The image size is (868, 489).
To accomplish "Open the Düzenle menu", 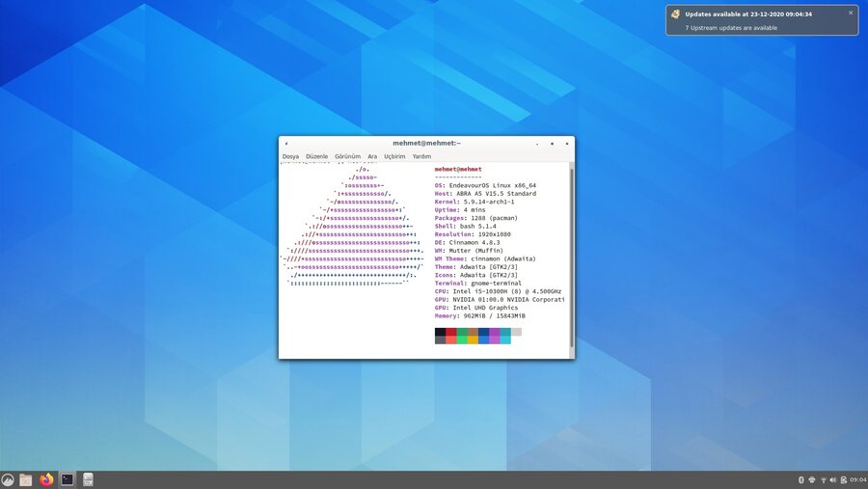I will [317, 156].
